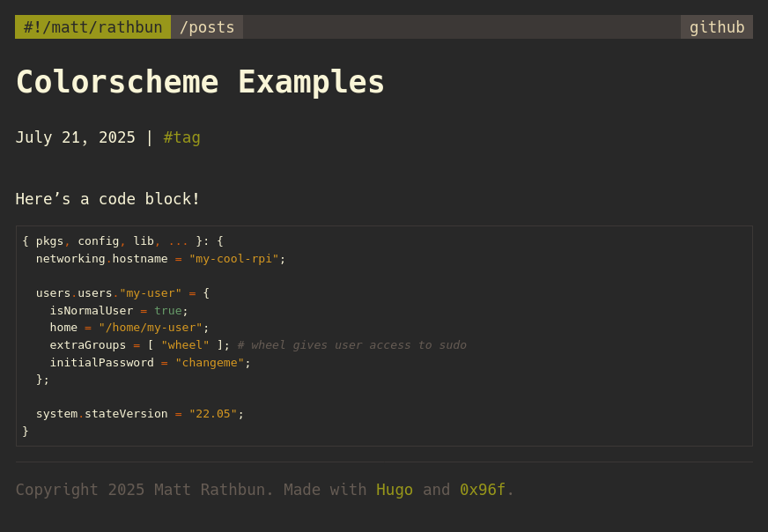Click the July 21, 2025 post date
The height and width of the screenshot is (532, 768).
[x=75, y=137]
